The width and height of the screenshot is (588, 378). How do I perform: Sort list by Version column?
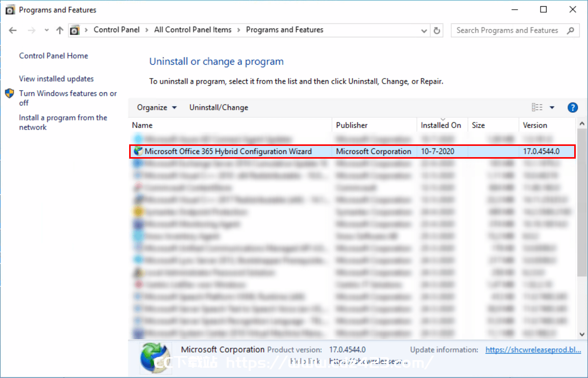click(547, 125)
